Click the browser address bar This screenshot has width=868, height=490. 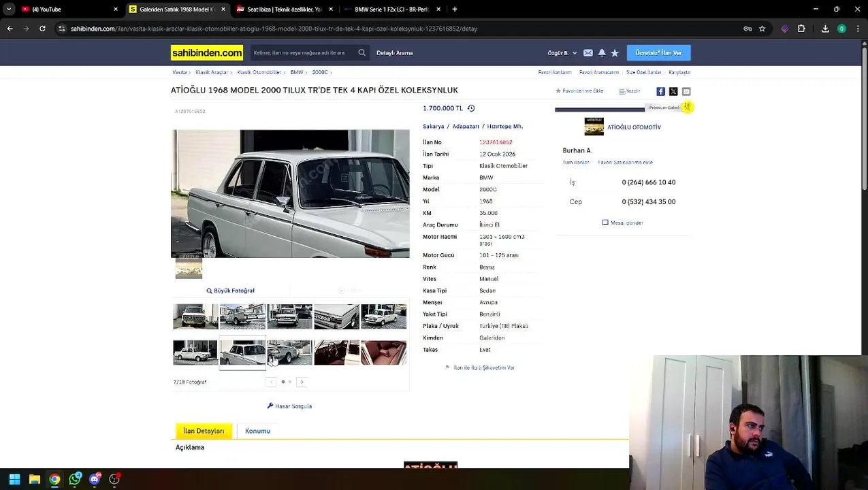pos(402,29)
